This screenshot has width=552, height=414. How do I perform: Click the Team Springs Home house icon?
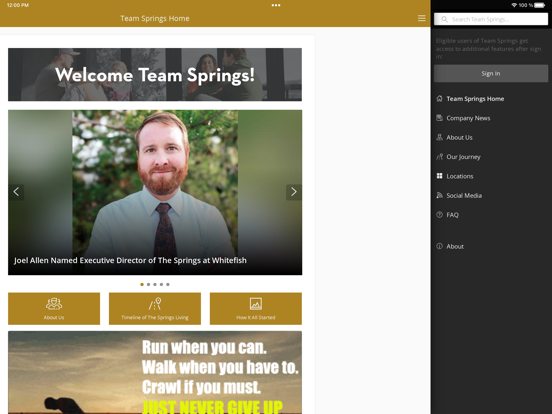click(x=439, y=99)
